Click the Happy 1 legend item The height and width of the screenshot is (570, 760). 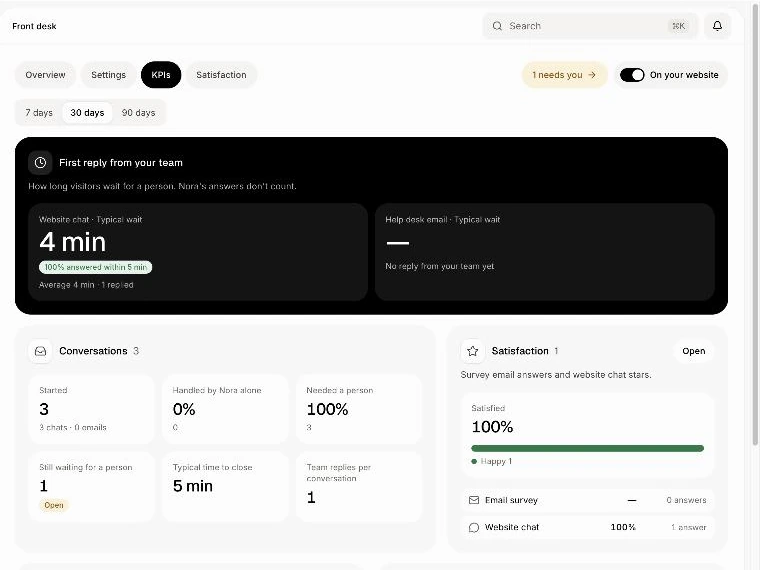click(x=491, y=461)
